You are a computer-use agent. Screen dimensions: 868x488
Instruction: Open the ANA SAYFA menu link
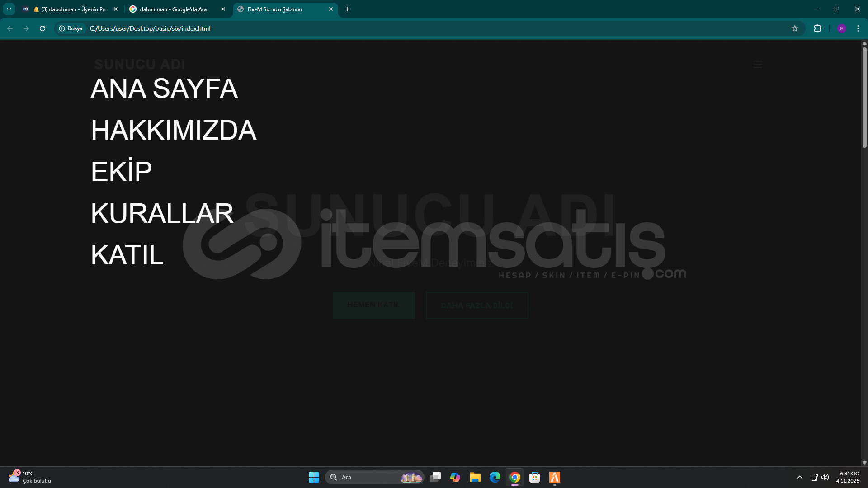pyautogui.click(x=164, y=89)
